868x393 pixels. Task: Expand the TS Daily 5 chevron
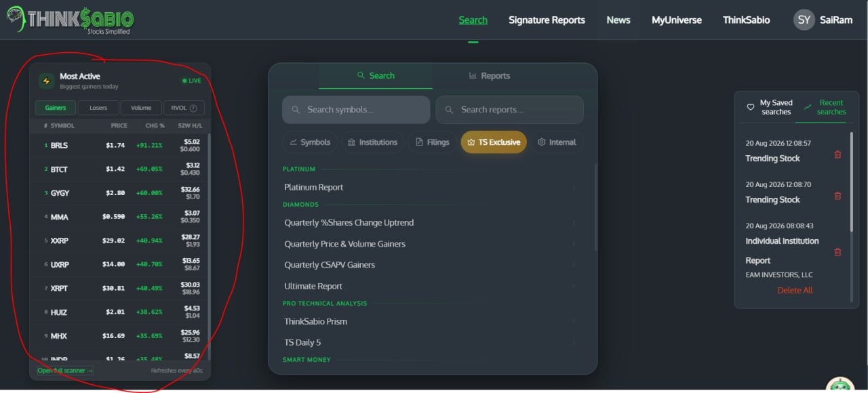click(x=574, y=343)
